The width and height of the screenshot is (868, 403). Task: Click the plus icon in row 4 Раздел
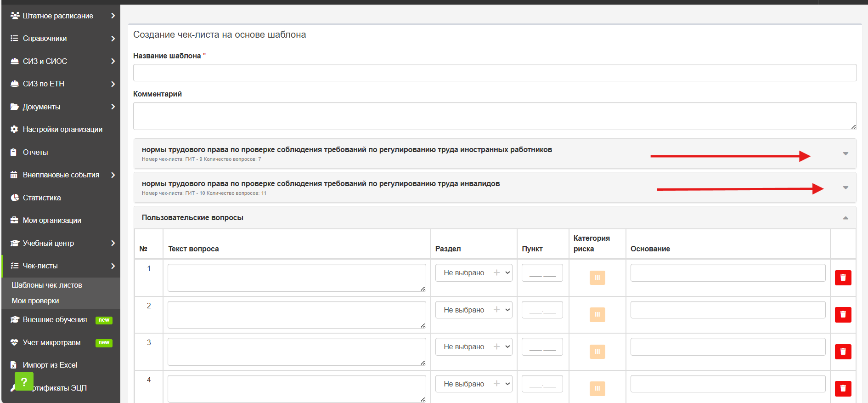pos(496,384)
